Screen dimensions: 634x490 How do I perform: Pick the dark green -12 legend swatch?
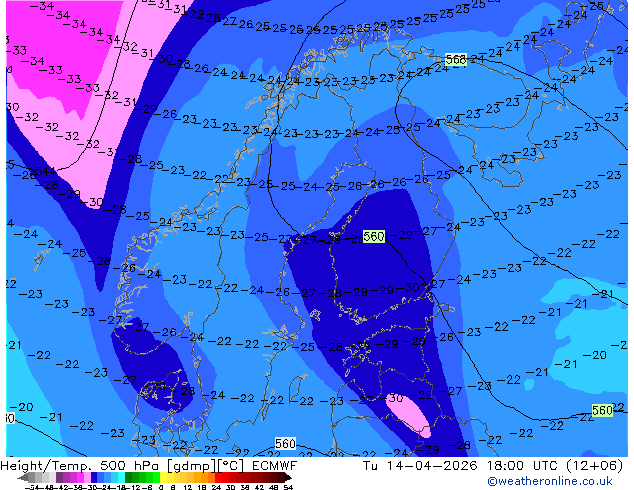(128, 477)
